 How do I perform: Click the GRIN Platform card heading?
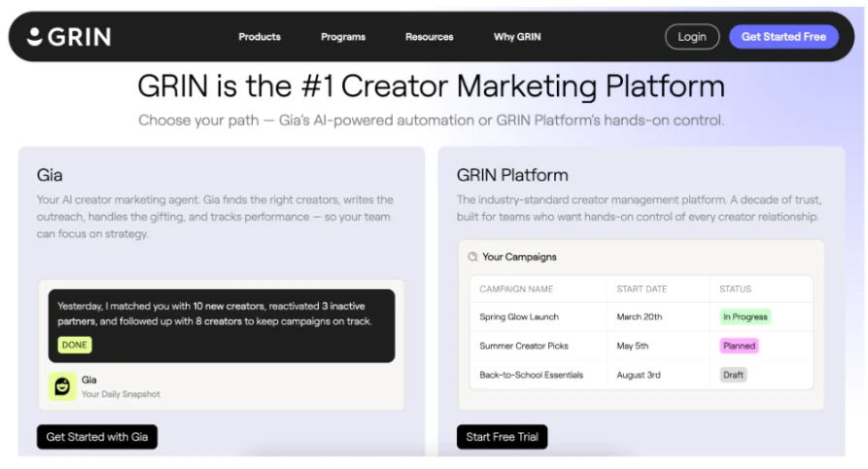512,175
